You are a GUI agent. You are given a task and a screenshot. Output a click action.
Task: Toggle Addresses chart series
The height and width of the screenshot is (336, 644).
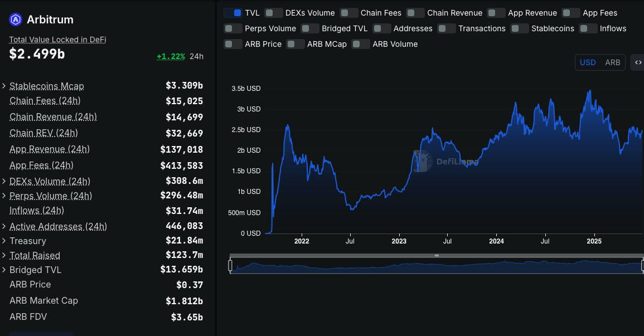381,28
